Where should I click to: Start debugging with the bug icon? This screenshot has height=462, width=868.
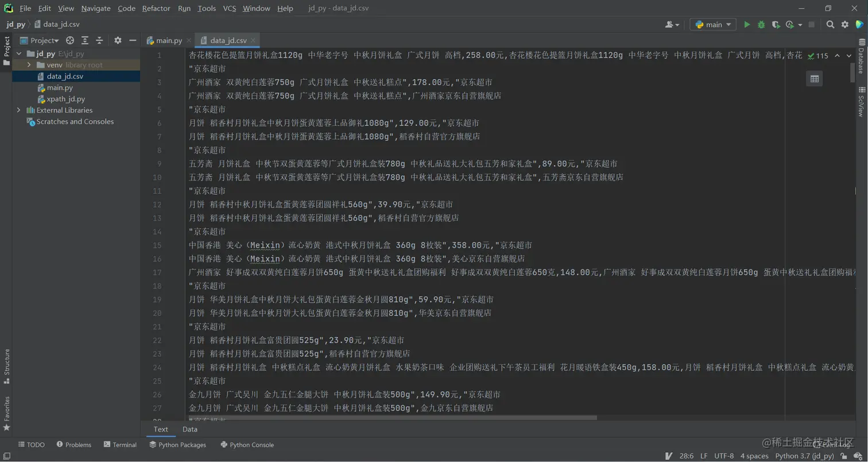tap(761, 25)
